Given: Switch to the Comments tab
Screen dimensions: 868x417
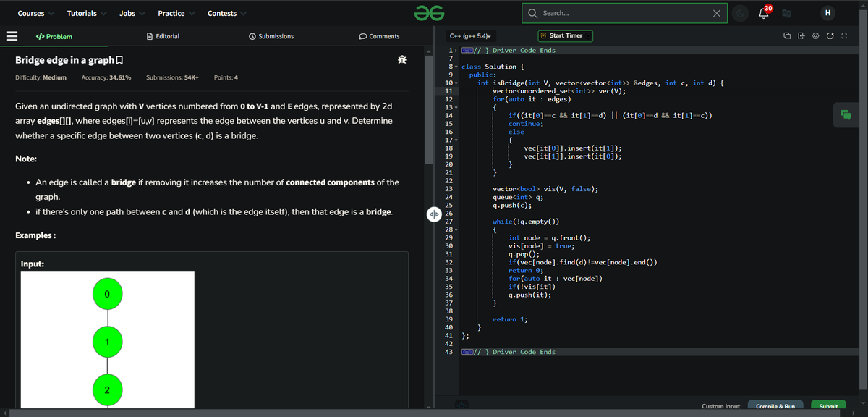Looking at the screenshot, I should [x=379, y=36].
